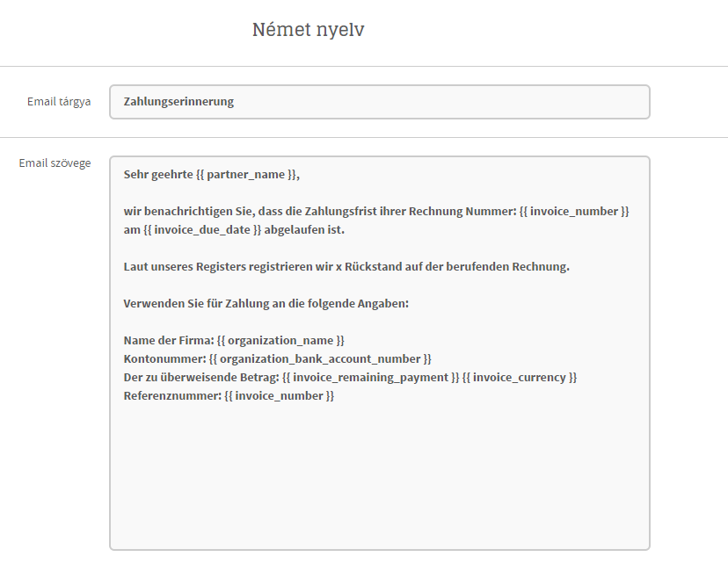
Task: Place cursor on 'Zahlungserinnerung' subject text
Action: coord(178,102)
